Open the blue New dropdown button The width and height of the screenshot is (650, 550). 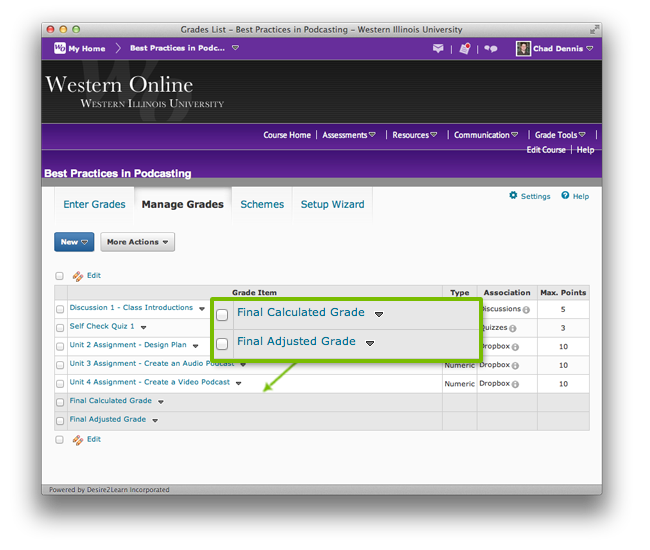click(x=74, y=242)
